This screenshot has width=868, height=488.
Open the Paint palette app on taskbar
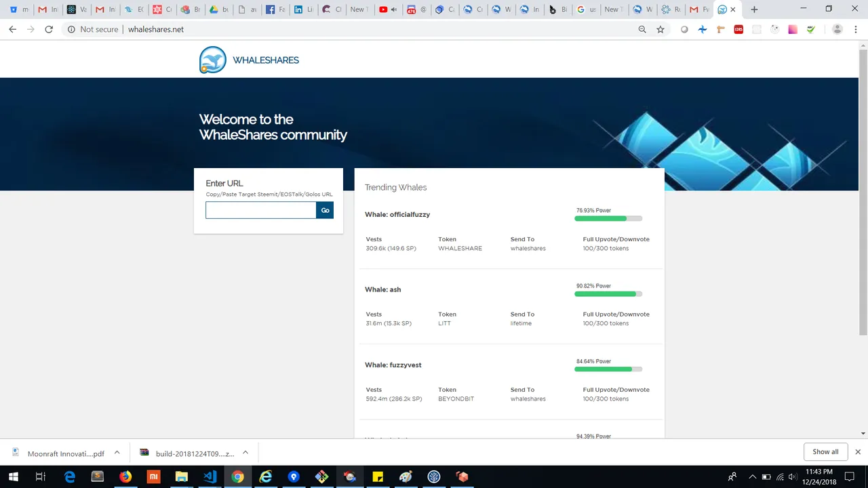coord(406,476)
